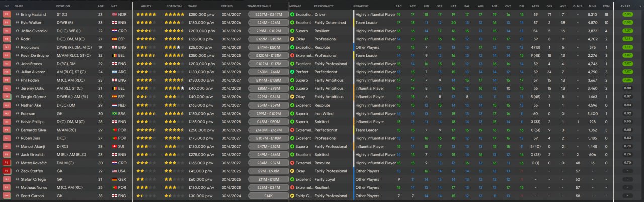Screen dimensions: 644x202
Task: Select Manuel Akanji position D (RC)
Action: (x=63, y=146)
